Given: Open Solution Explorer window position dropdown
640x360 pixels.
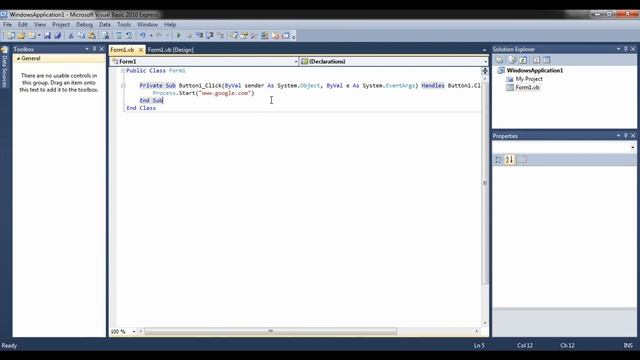Looking at the screenshot, I should tap(618, 49).
